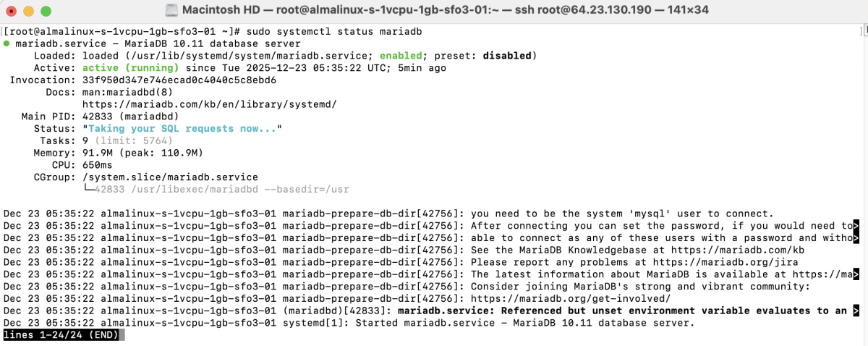Click truncation arrow on 'able to connect' line

click(x=856, y=238)
